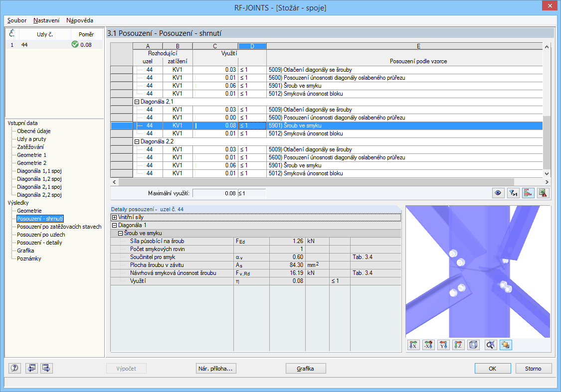Image resolution: width=561 pixels, height=392 pixels.
Task: Select Posouzení - shrnutí in the navigator
Action: point(40,219)
